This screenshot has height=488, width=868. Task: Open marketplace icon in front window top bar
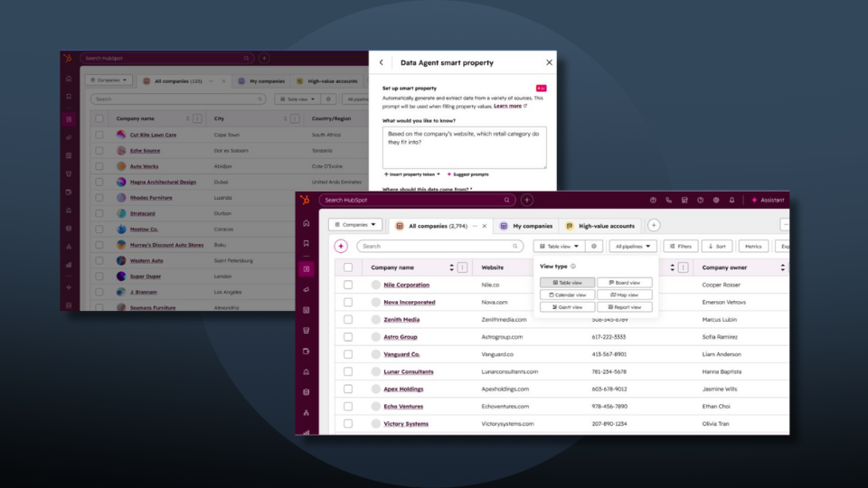pos(684,200)
